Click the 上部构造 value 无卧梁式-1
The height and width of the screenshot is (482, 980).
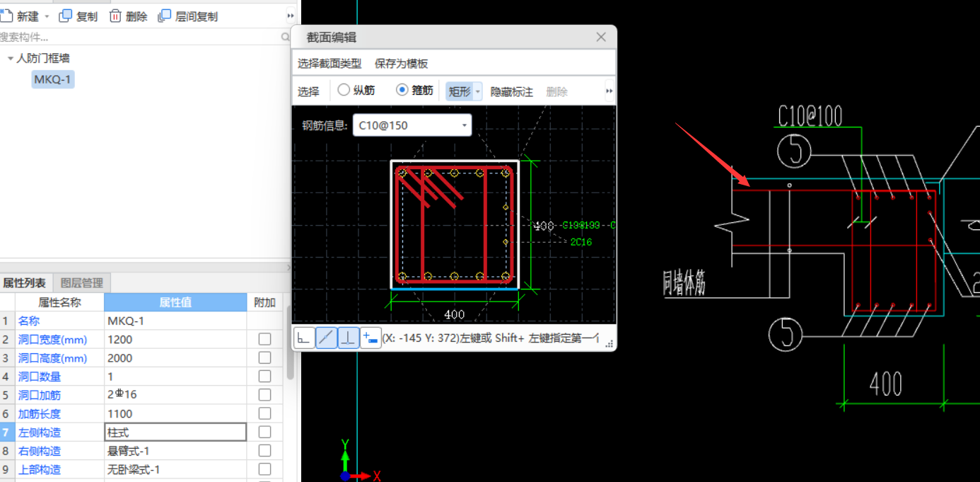tap(175, 469)
